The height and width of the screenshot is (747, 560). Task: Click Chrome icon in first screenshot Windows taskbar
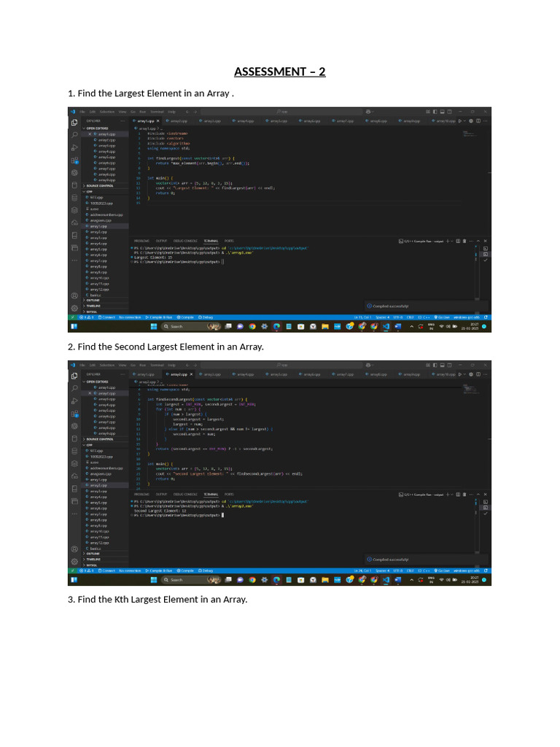(252, 326)
